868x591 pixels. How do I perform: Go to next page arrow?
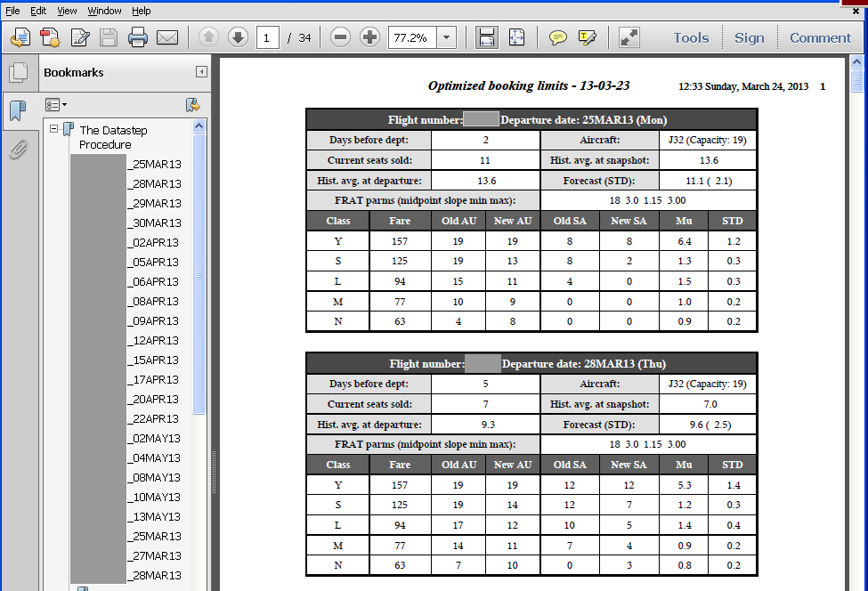point(238,37)
